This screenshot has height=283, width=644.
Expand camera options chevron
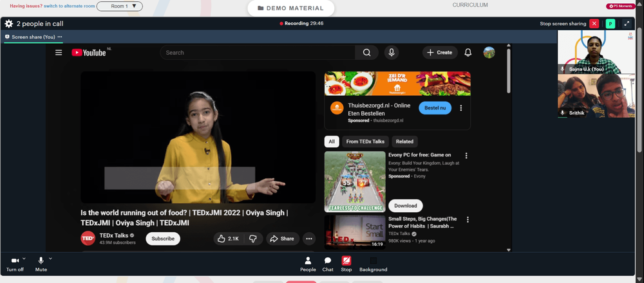click(24, 259)
